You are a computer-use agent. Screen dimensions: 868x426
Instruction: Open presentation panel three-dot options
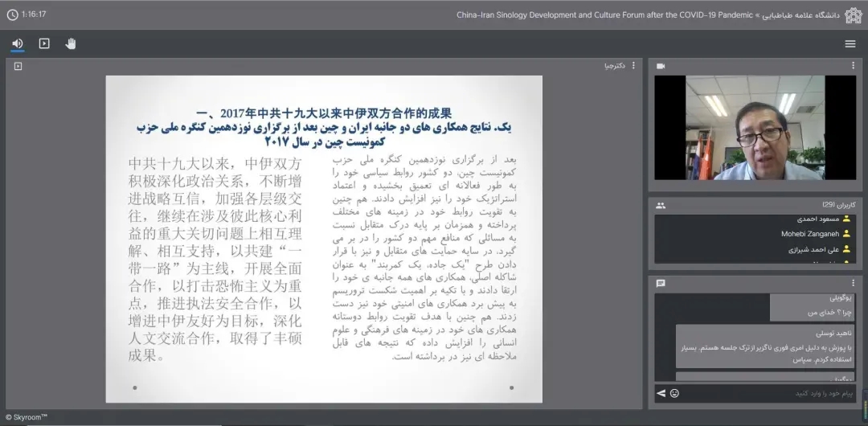pos(633,66)
